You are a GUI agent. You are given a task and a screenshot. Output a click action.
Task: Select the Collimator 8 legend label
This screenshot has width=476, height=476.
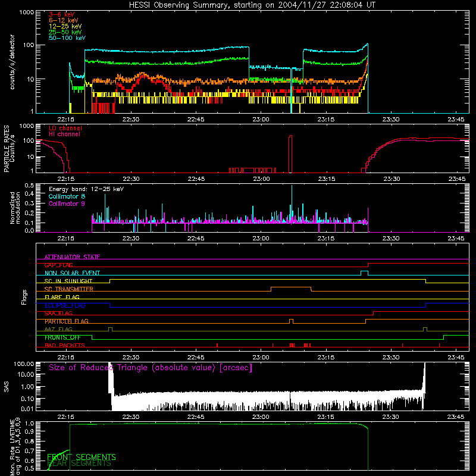(67, 196)
